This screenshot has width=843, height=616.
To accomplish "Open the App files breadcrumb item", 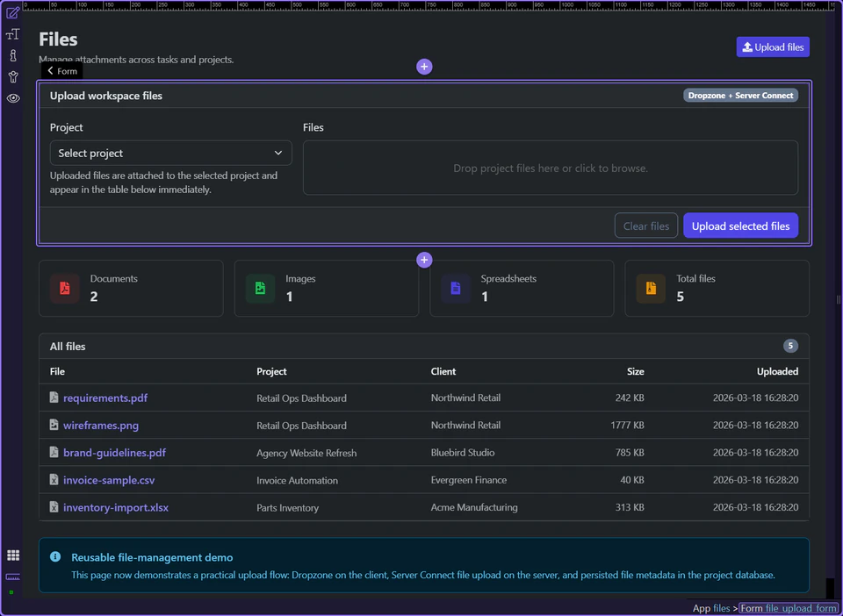I will (711, 608).
